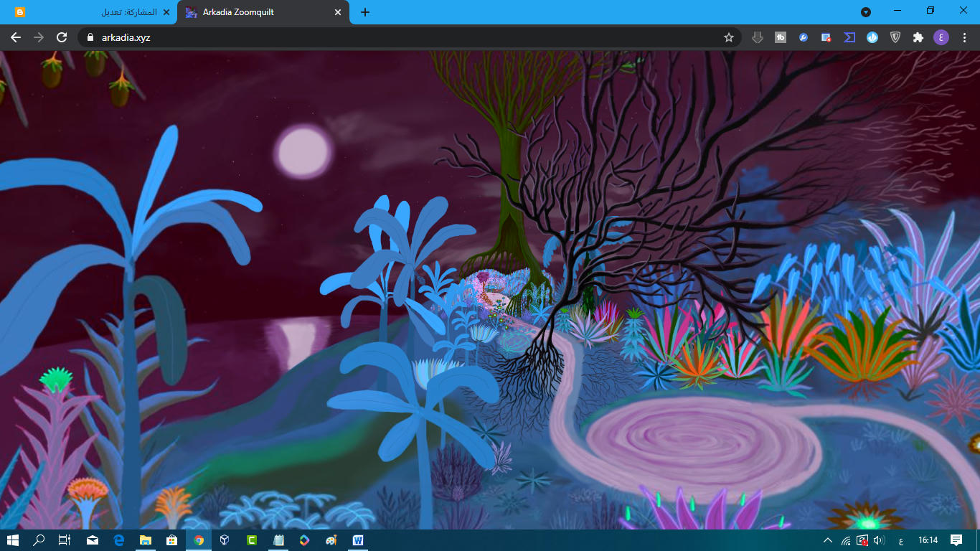Screen dimensions: 980x551
Task: View site info via the padlock icon
Action: 90,37
